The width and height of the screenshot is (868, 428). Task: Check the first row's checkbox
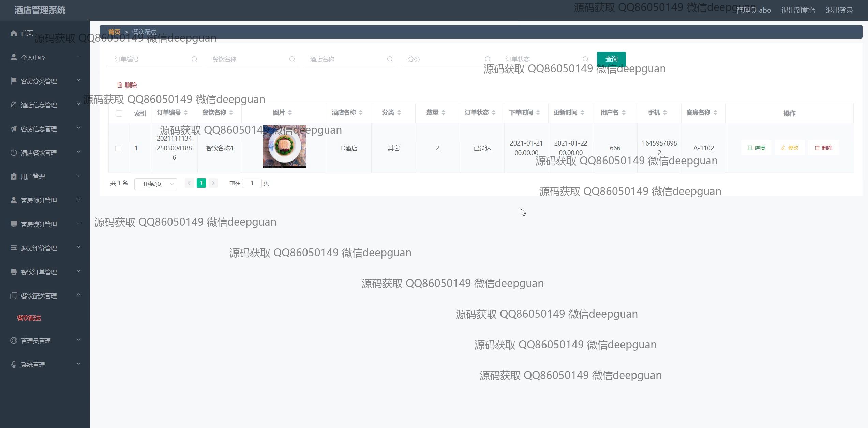point(118,148)
